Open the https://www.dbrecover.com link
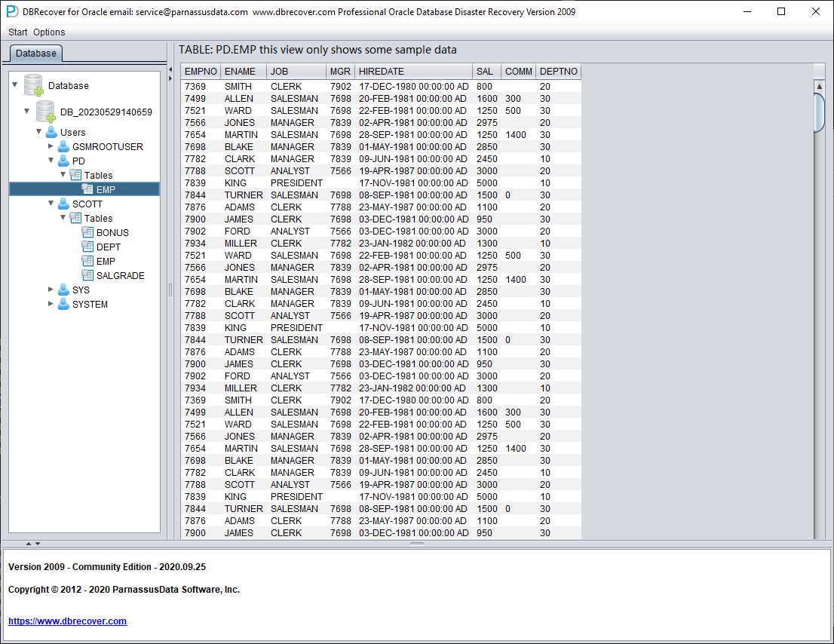This screenshot has height=644, width=834. click(x=68, y=621)
